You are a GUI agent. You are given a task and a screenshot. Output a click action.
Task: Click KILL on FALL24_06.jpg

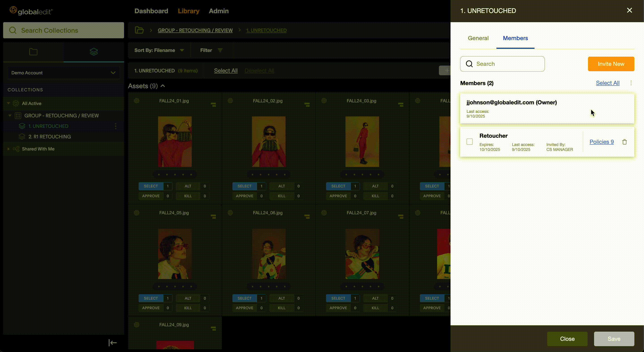click(x=281, y=308)
